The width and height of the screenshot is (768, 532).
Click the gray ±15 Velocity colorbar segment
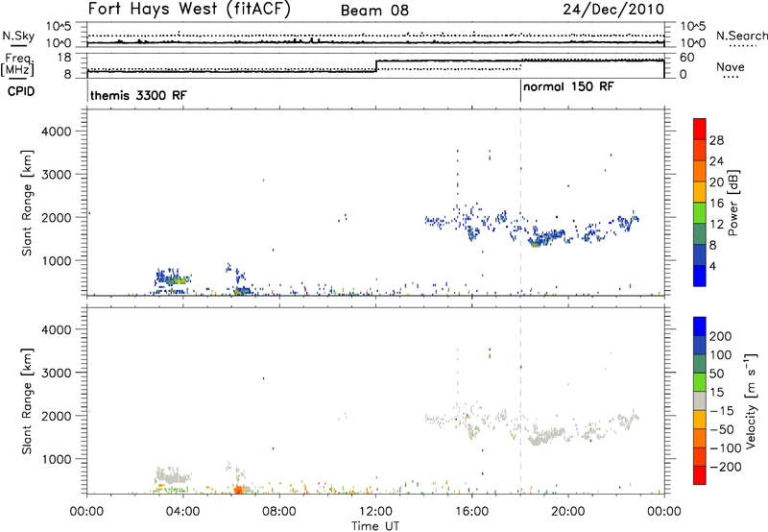(700, 400)
